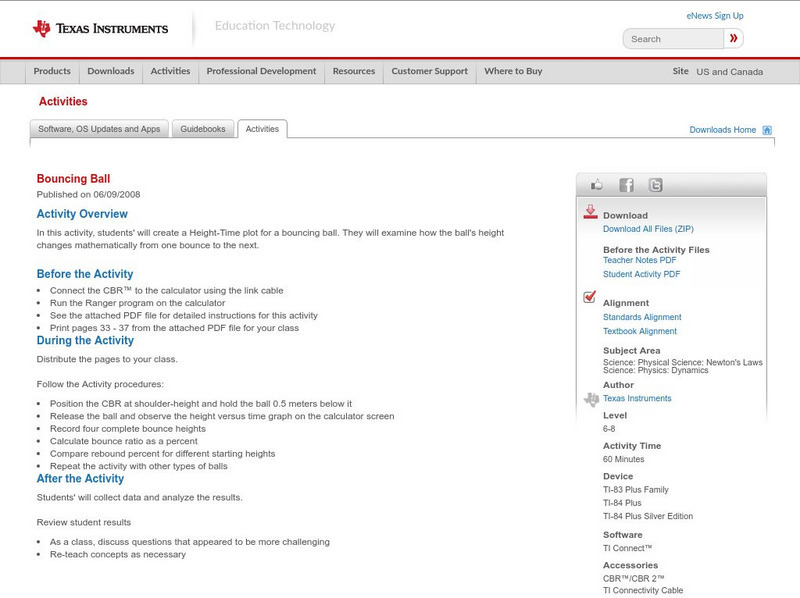Change site region US and Canada

pos(730,72)
